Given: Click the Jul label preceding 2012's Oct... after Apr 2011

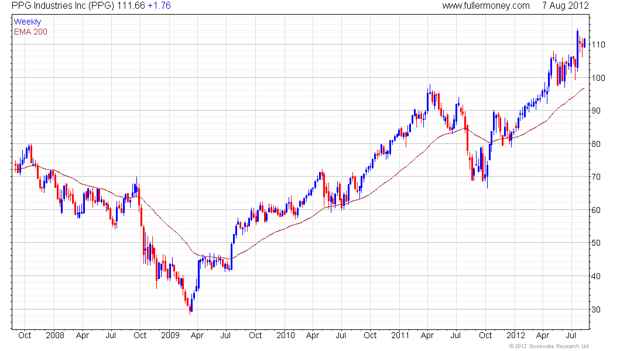Looking at the screenshot, I should (x=455, y=335).
